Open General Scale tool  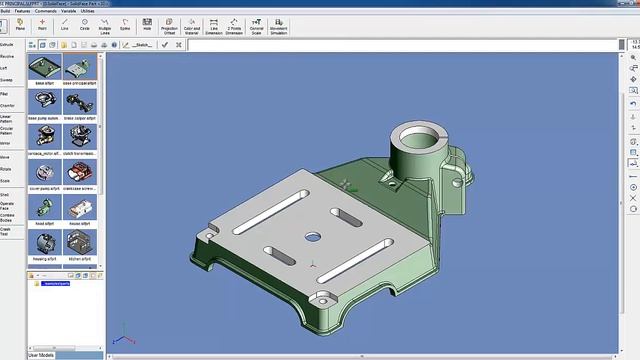coord(256,27)
